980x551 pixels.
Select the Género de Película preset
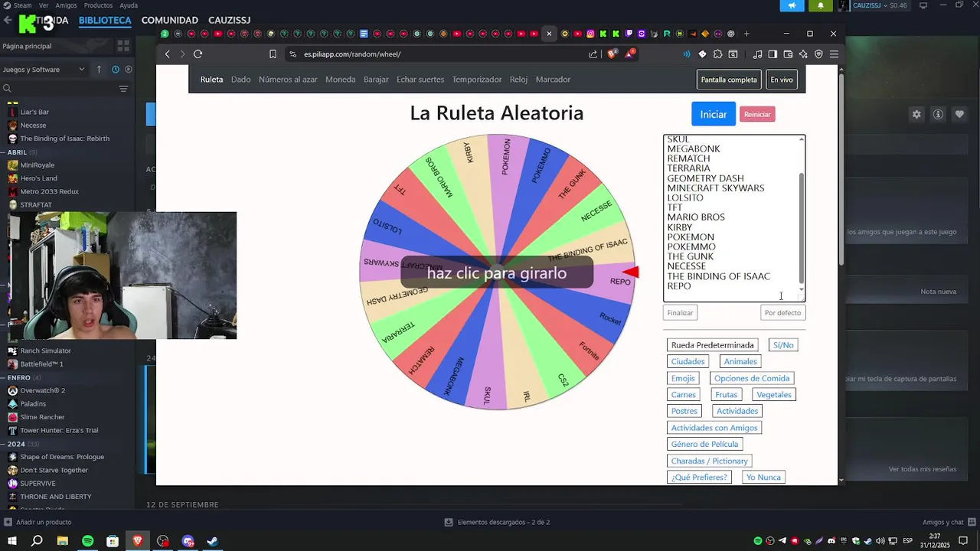704,444
